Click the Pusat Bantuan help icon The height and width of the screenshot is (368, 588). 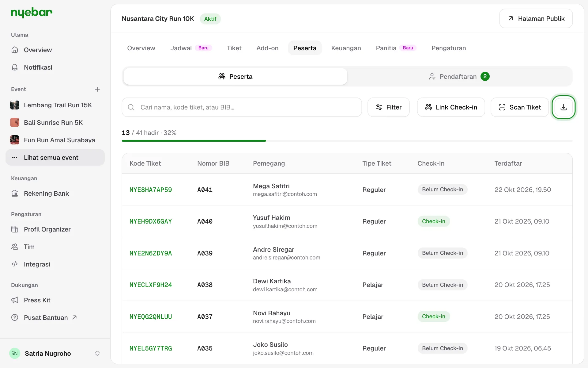[15, 318]
